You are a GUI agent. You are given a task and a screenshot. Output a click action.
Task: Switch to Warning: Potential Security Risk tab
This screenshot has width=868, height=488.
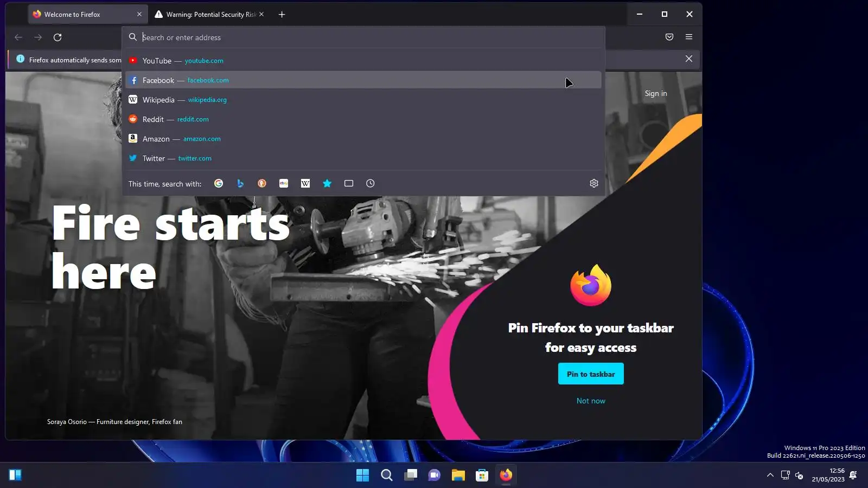click(209, 15)
